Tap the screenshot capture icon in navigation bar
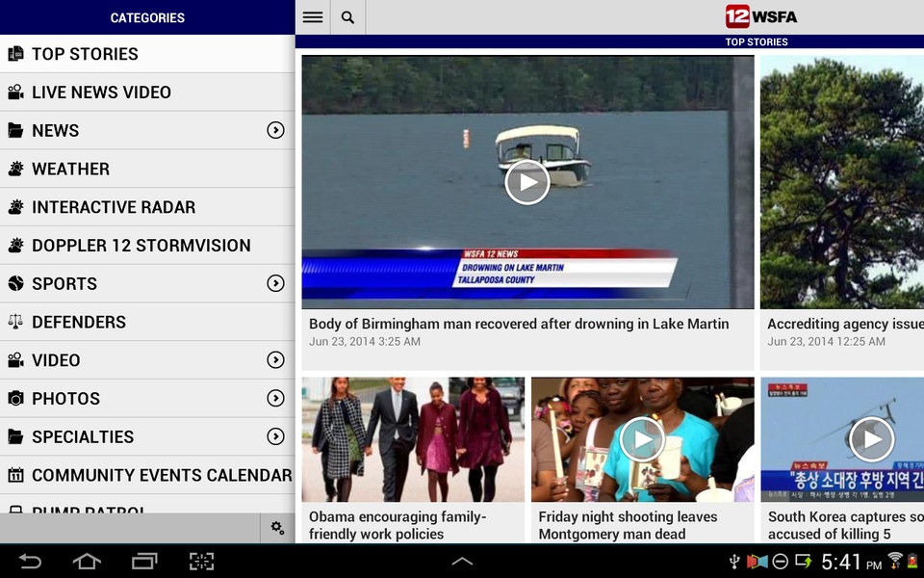Screen dimensions: 924x578 [x=201, y=561]
